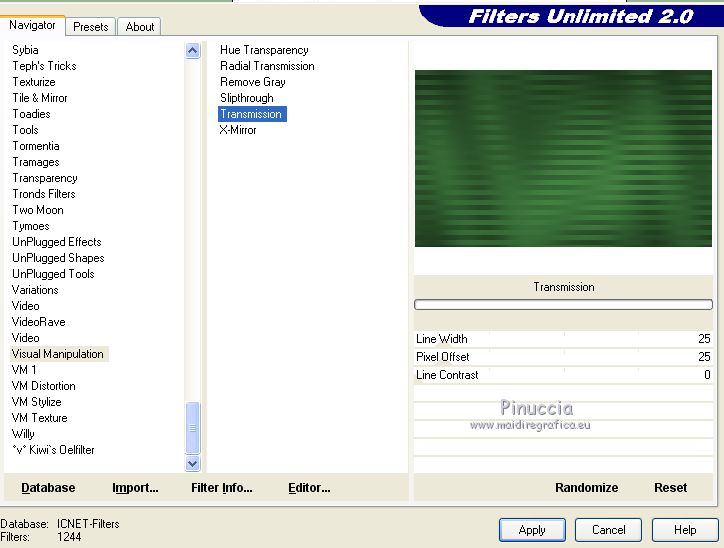Select the Tymoes category

[x=31, y=226]
